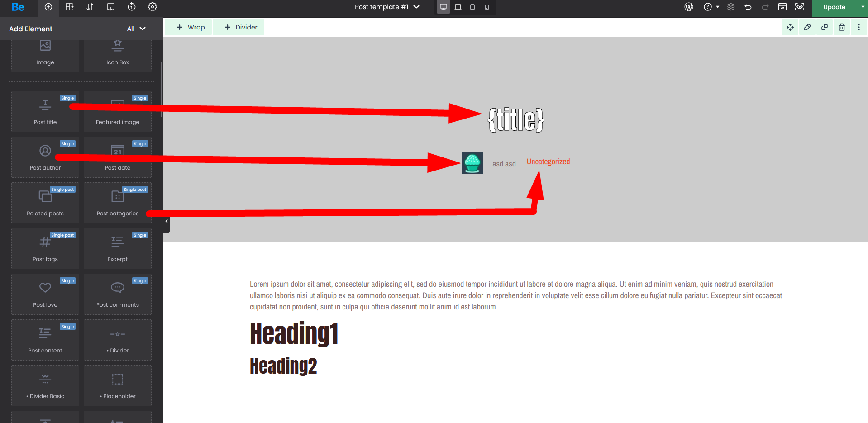Expand the Update button options arrow
The image size is (868, 423).
click(863, 7)
